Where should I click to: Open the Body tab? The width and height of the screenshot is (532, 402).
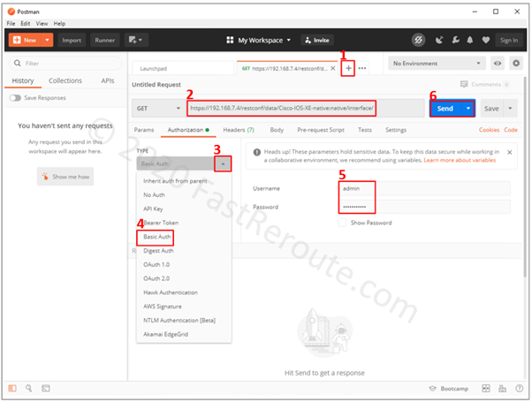point(277,130)
